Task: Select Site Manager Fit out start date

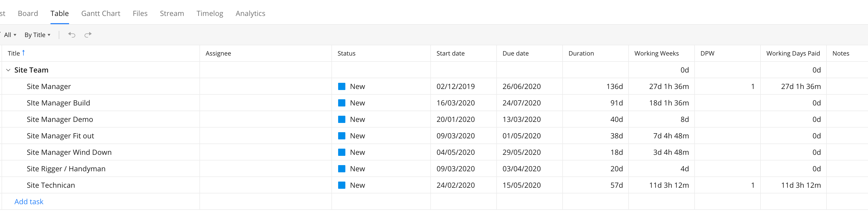Action: [x=455, y=136]
